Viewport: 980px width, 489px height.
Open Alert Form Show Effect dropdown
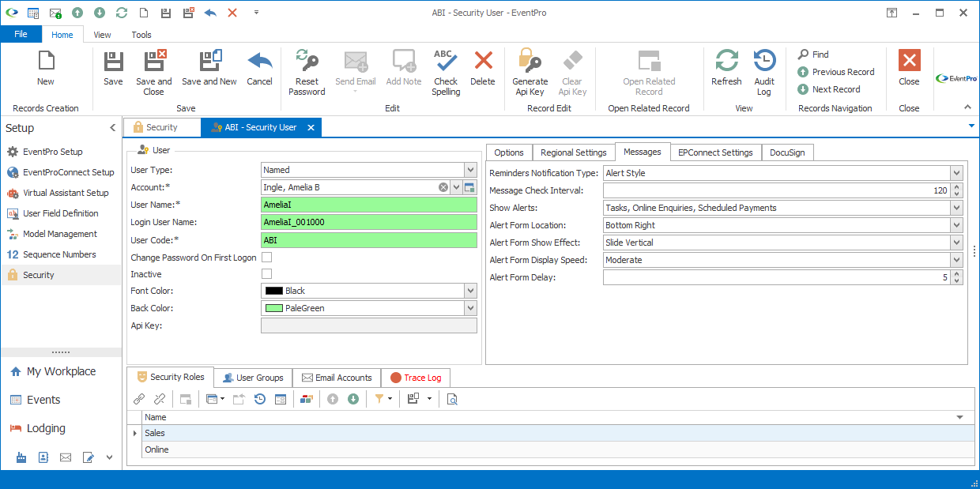[x=956, y=243]
